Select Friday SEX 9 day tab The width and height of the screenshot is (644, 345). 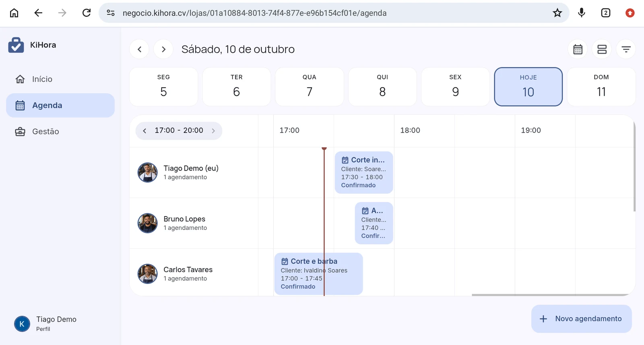[x=455, y=87]
